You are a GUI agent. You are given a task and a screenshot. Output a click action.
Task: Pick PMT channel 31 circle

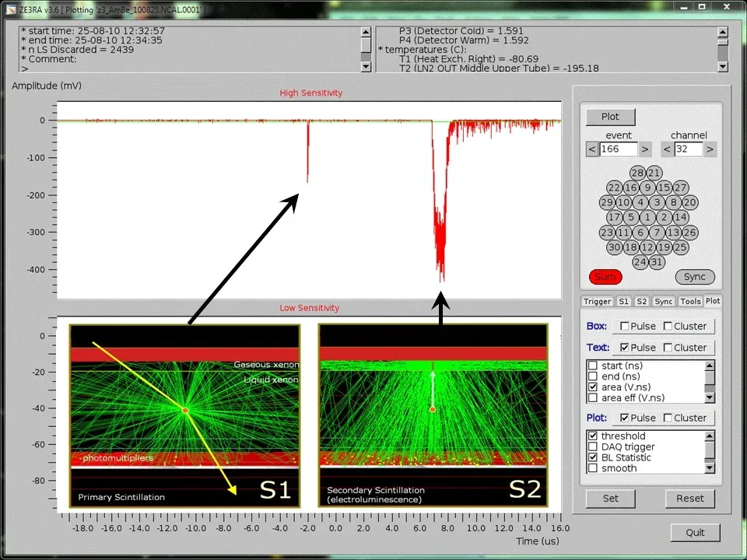656,262
